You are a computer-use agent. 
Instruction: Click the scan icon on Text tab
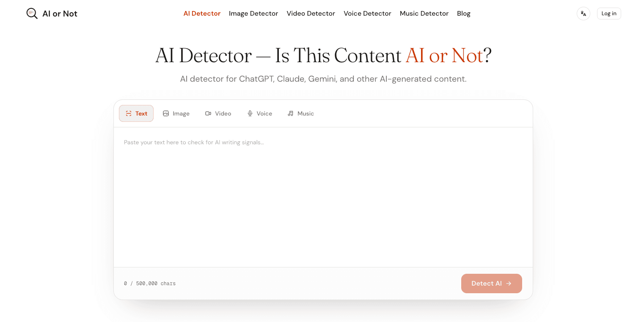point(129,113)
